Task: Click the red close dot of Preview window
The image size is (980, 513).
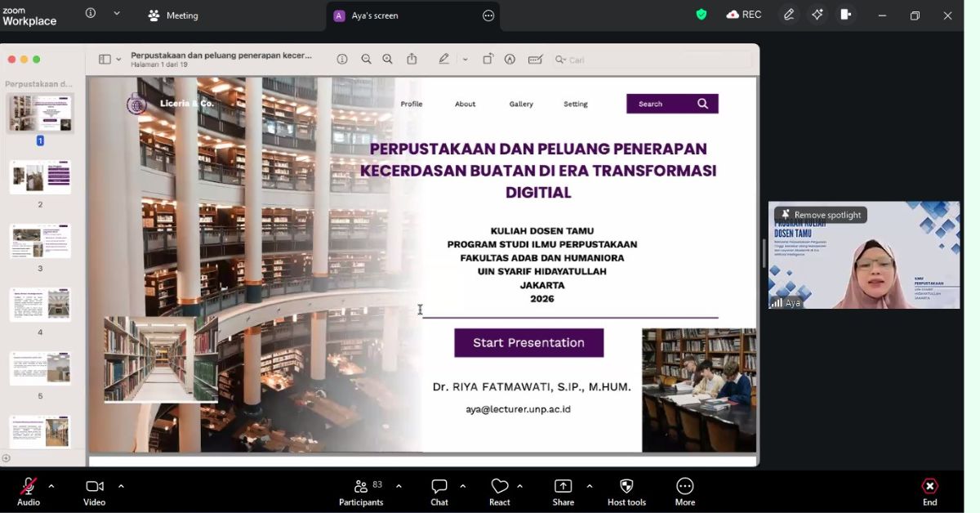Action: coord(12,60)
